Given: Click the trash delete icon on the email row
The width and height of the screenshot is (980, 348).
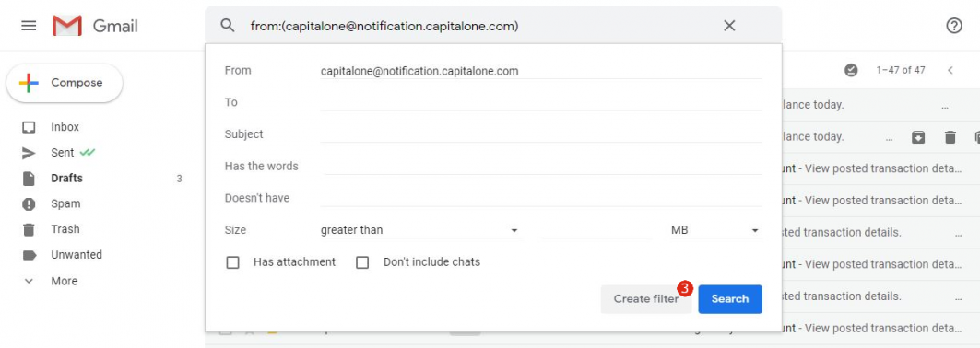Looking at the screenshot, I should pos(950,137).
